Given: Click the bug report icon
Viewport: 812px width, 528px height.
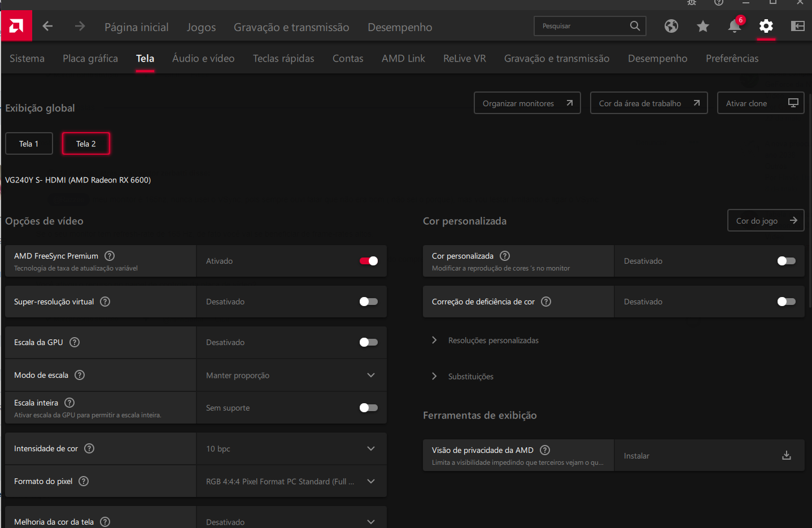Looking at the screenshot, I should click(x=692, y=2).
